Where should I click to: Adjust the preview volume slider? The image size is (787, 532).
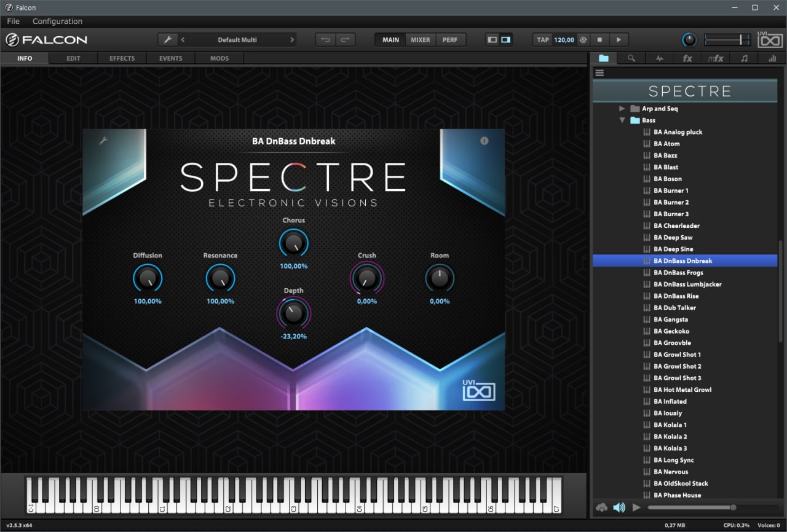click(713, 507)
